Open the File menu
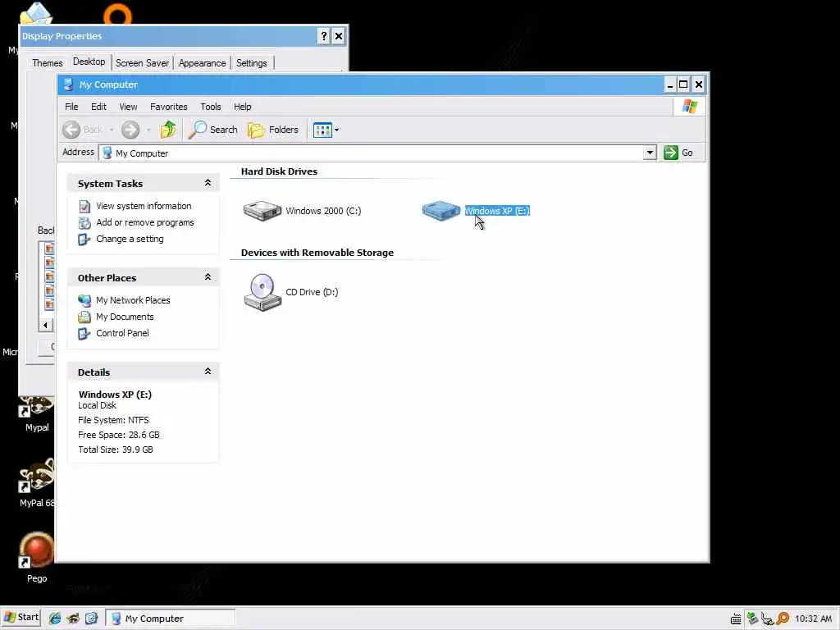 tap(71, 107)
